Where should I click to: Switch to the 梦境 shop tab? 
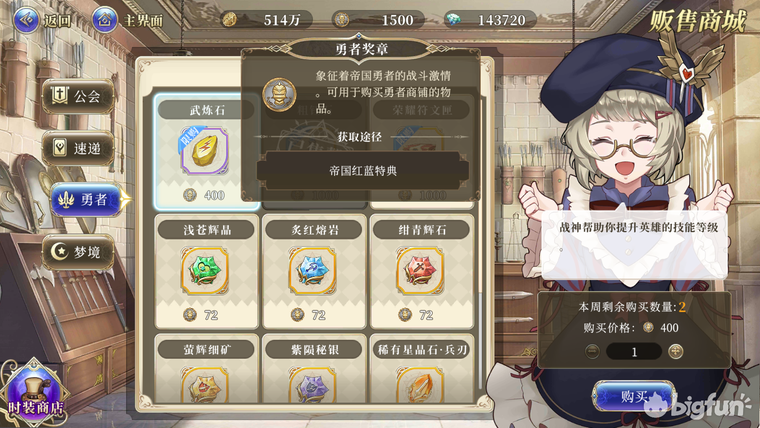point(78,252)
